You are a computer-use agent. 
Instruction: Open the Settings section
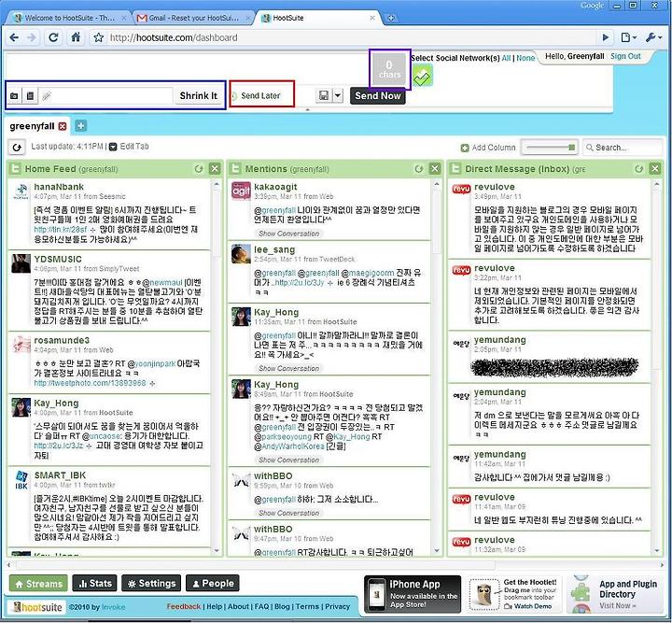pyautogui.click(x=151, y=583)
